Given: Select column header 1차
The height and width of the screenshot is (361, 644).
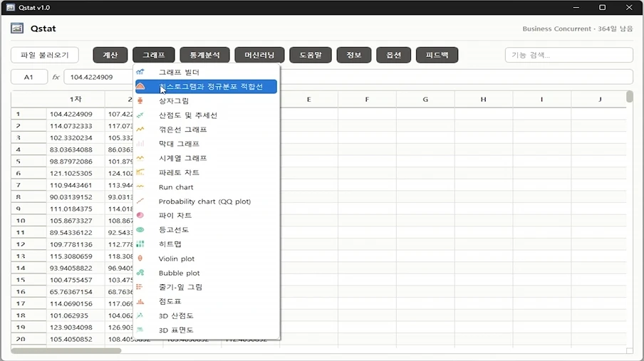Looking at the screenshot, I should (76, 100).
